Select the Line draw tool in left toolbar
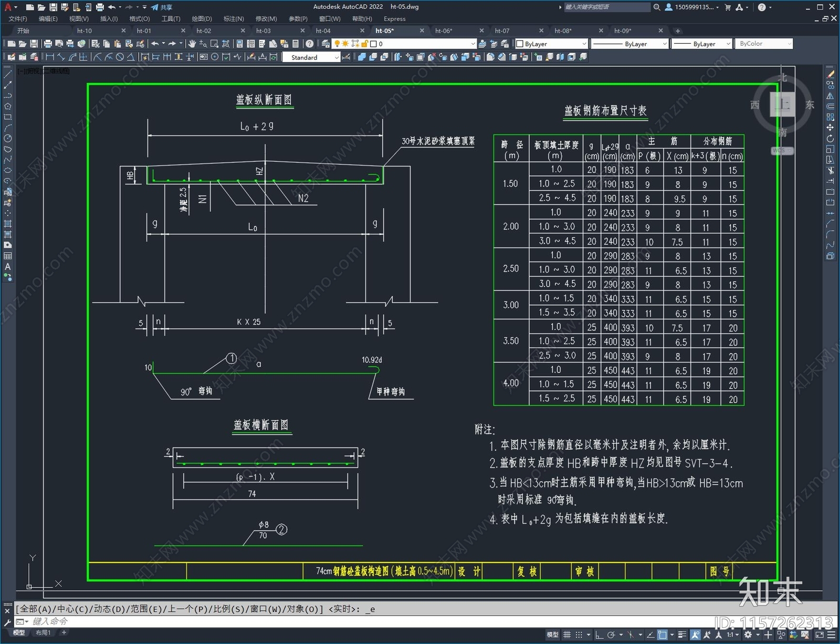The height and width of the screenshot is (644, 840). (x=8, y=75)
